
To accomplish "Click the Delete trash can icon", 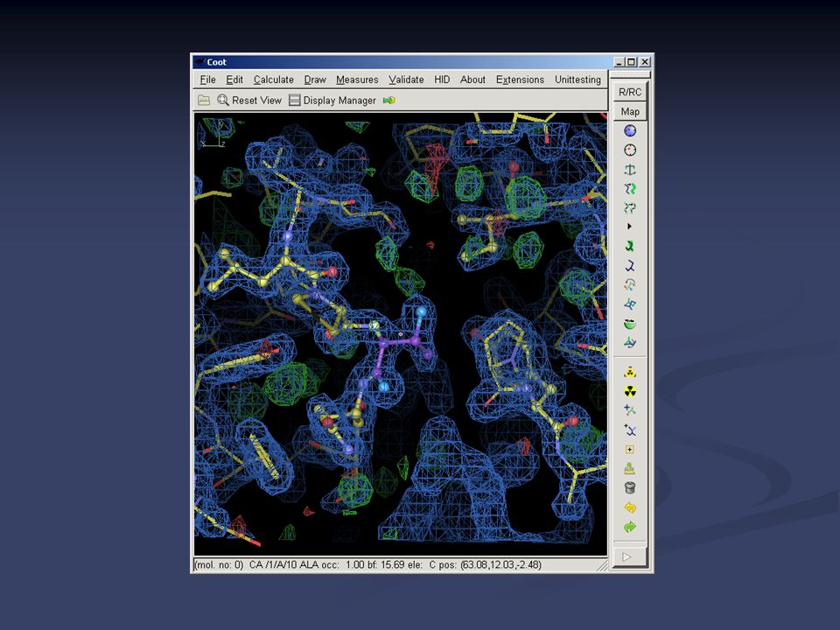I will 630,488.
